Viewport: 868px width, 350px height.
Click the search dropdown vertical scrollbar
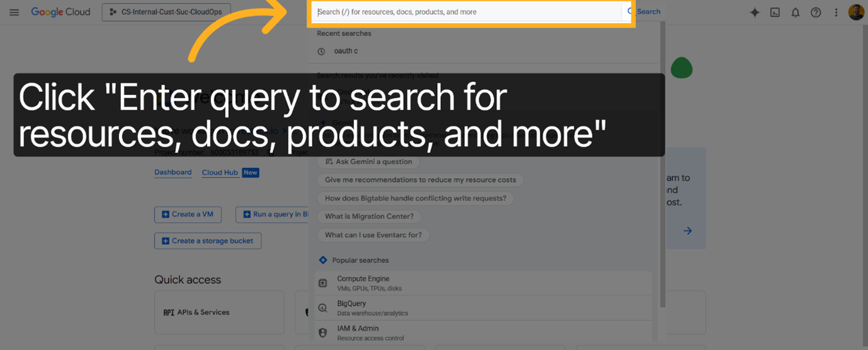pos(662,164)
